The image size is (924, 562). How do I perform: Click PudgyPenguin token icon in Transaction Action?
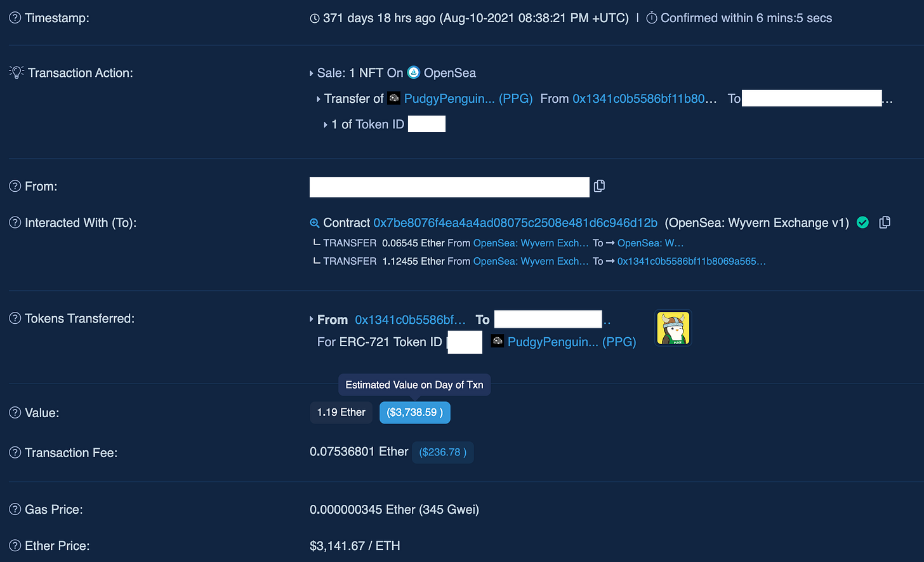(x=393, y=98)
